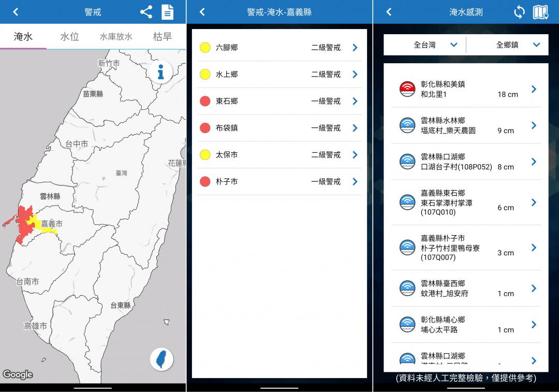Open the map view icon on 淹水感測 screen
The height and width of the screenshot is (392, 559).
click(x=542, y=11)
